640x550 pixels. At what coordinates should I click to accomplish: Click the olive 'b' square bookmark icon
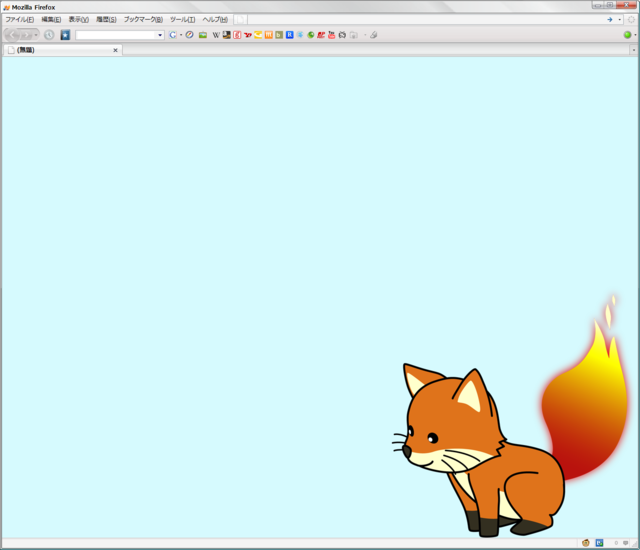pyautogui.click(x=279, y=35)
